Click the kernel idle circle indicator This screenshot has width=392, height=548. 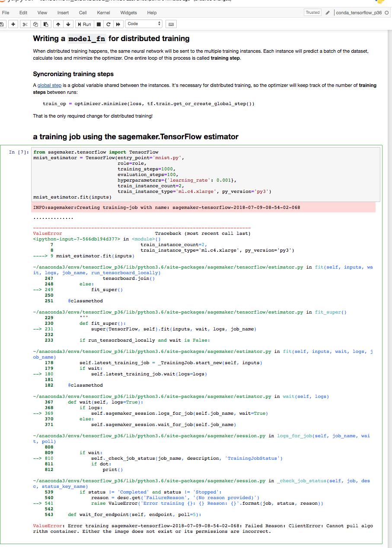pyautogui.click(x=387, y=13)
